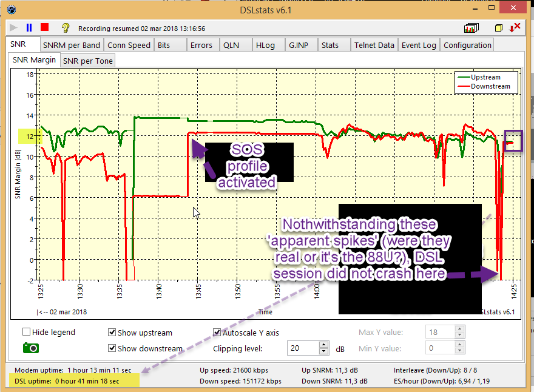Decrease Clipping level with down arrow
534x392 pixels.
(x=323, y=351)
